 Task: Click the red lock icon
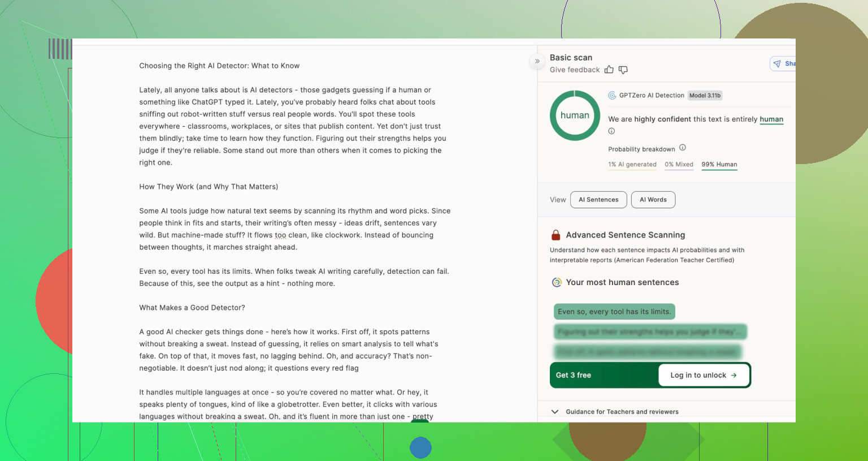(x=555, y=235)
